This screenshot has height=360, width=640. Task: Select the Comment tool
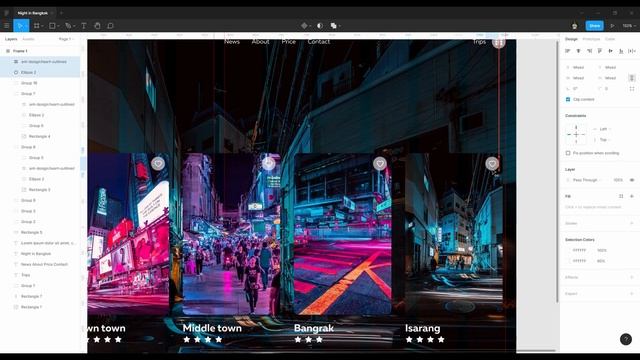110,26
